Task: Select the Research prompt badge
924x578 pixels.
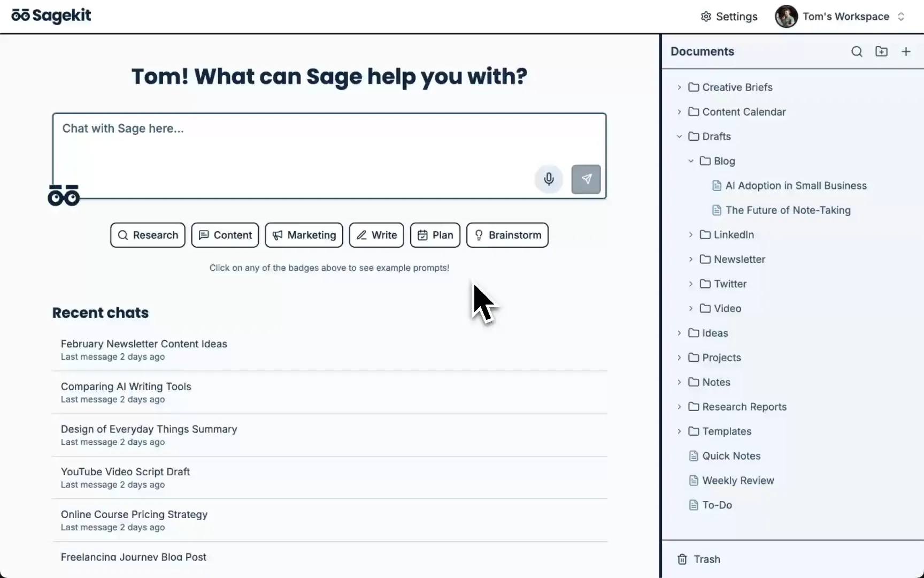Action: (x=148, y=235)
